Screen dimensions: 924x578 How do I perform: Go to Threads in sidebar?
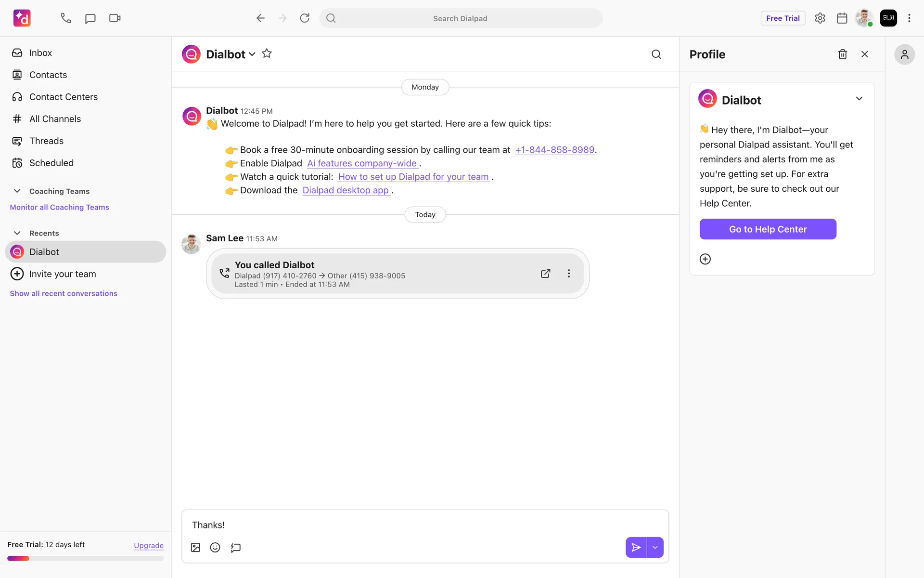[46, 141]
